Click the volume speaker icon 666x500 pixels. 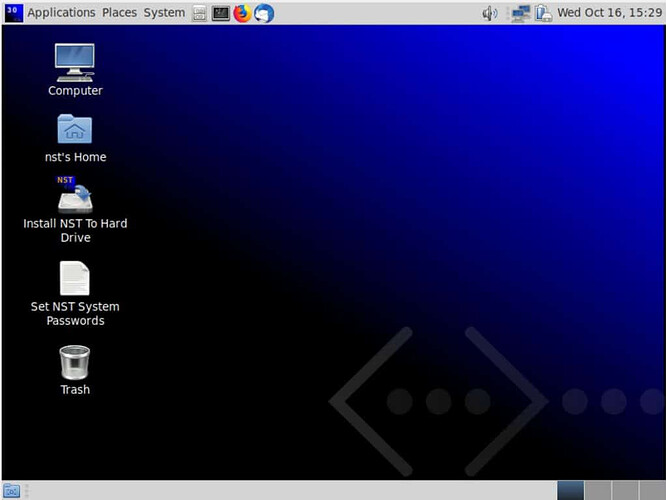click(489, 13)
